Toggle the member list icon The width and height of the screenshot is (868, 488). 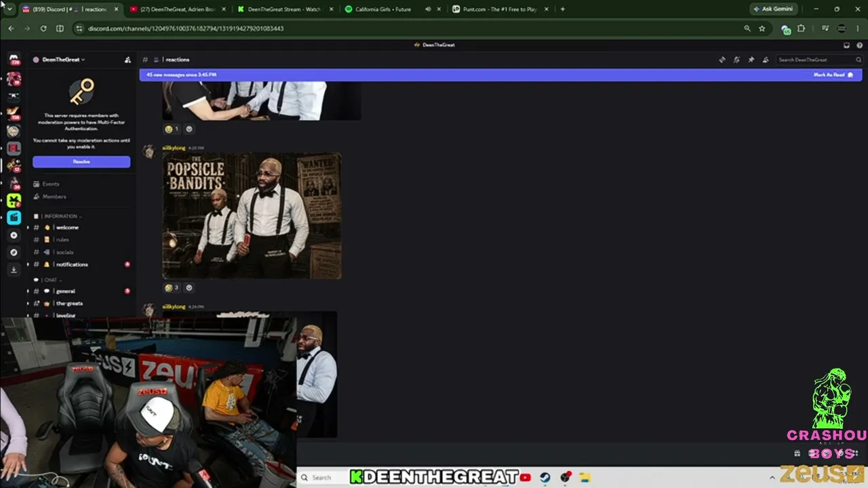[765, 60]
